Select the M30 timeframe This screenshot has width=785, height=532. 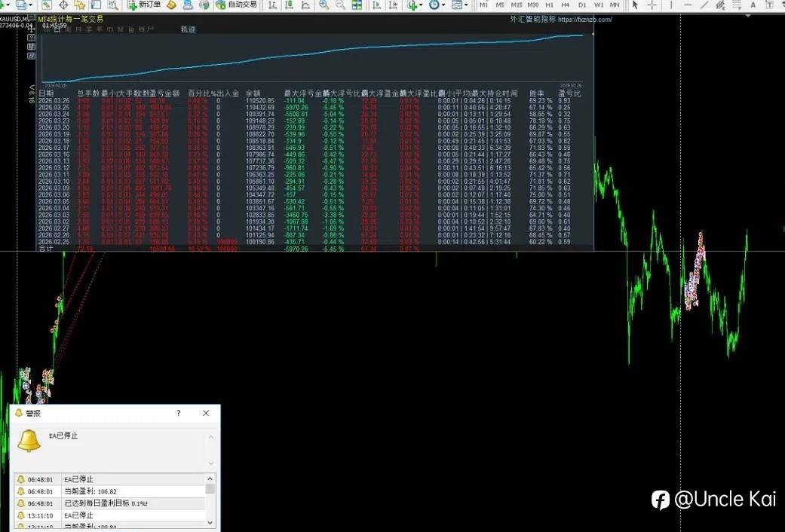533,5
